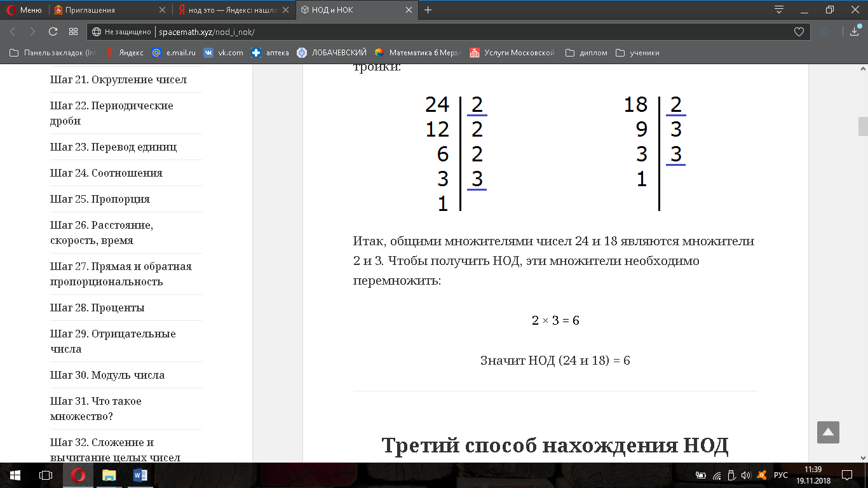
Task: Open a new browser tab
Action: click(428, 10)
